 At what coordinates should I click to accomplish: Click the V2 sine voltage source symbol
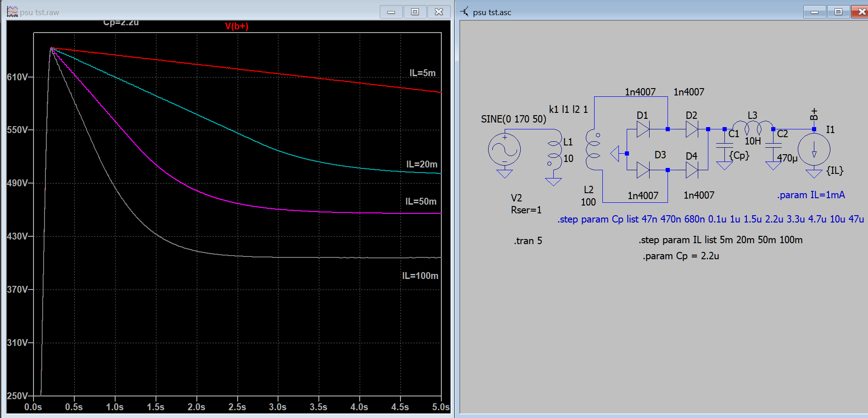504,150
